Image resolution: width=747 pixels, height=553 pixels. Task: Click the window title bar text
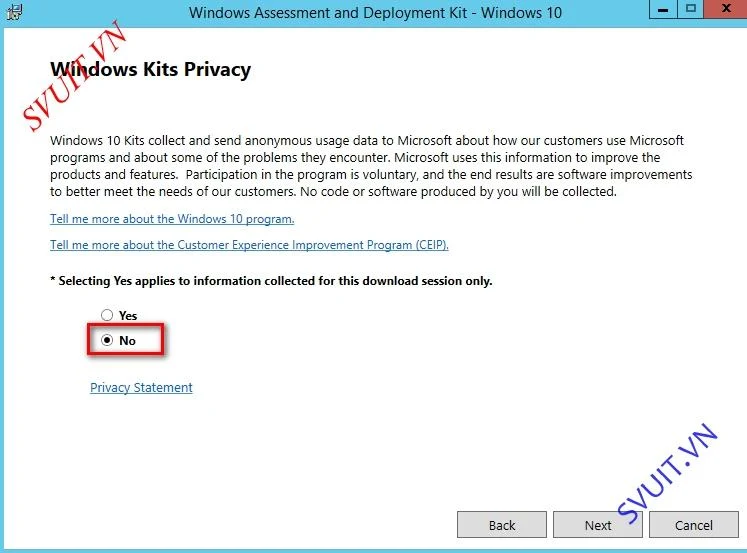tap(375, 12)
